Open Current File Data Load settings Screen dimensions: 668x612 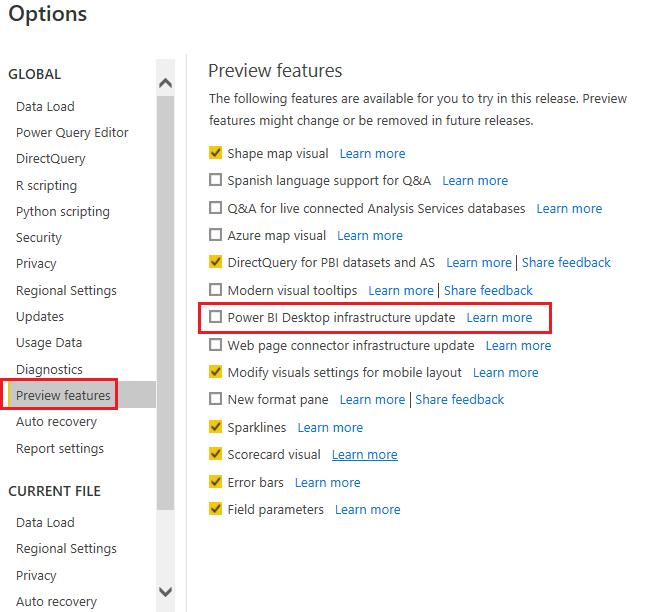click(45, 522)
